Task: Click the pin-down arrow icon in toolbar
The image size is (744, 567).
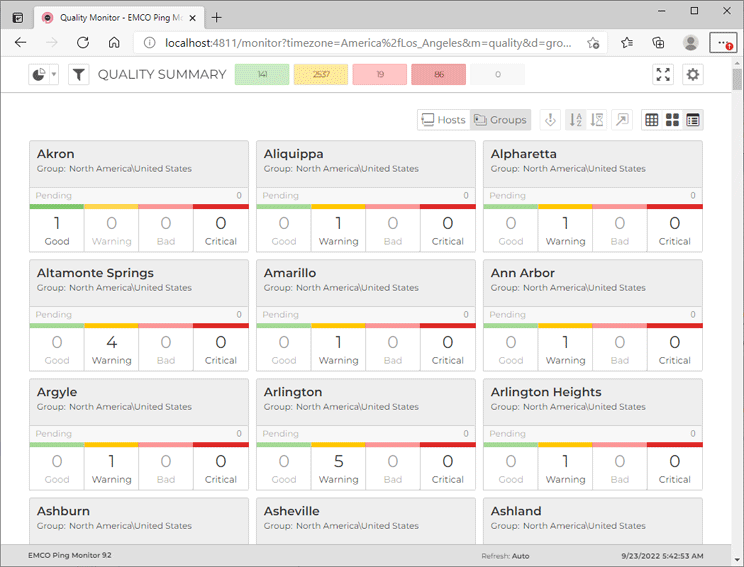Action: coord(549,120)
